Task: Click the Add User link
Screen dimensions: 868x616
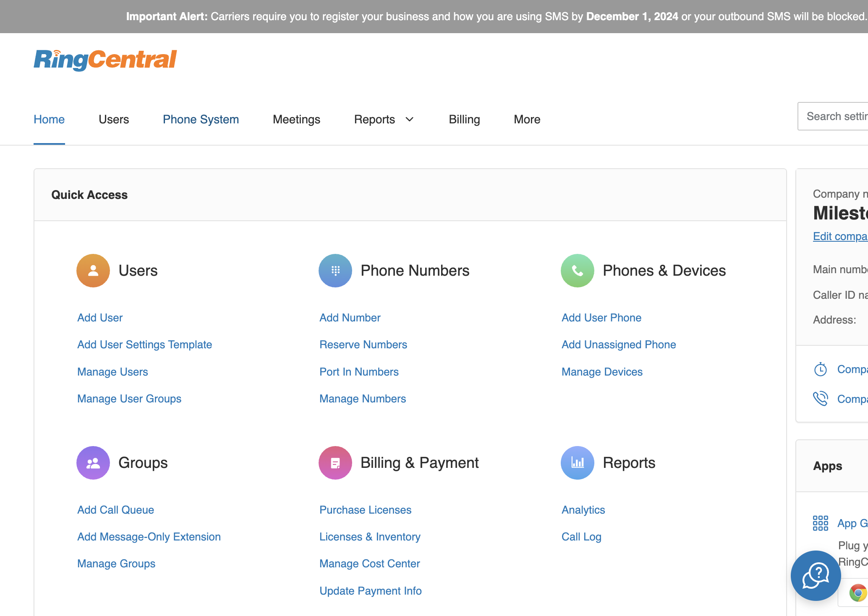Action: [100, 318]
